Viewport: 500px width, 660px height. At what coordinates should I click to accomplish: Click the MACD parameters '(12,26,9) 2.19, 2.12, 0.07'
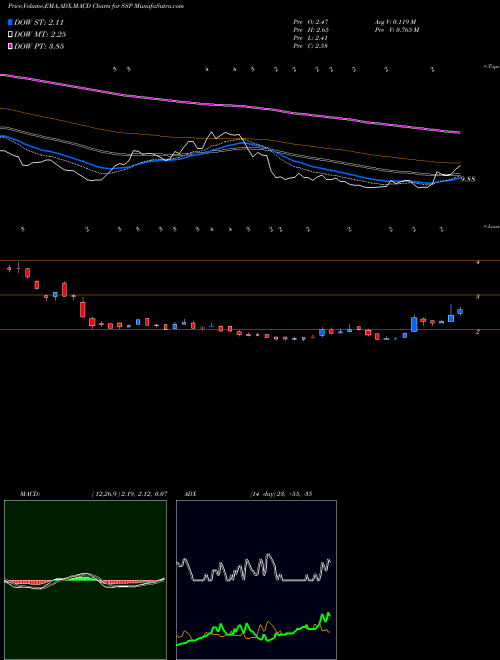[130, 494]
